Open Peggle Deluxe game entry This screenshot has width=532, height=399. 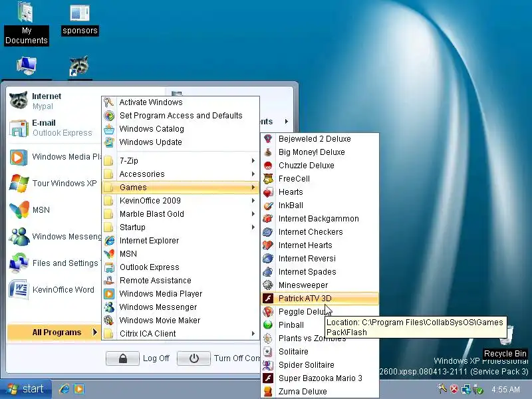[x=319, y=311]
